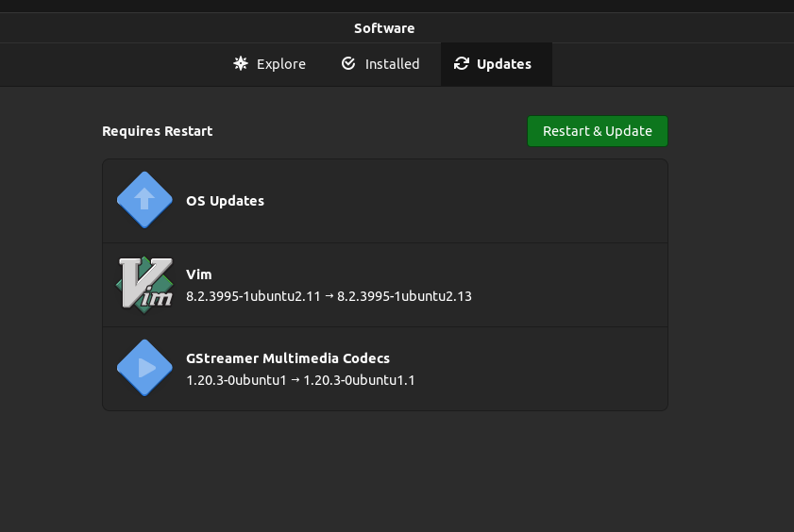The width and height of the screenshot is (794, 532).
Task: Click the Requires Restart heading
Action: click(158, 131)
